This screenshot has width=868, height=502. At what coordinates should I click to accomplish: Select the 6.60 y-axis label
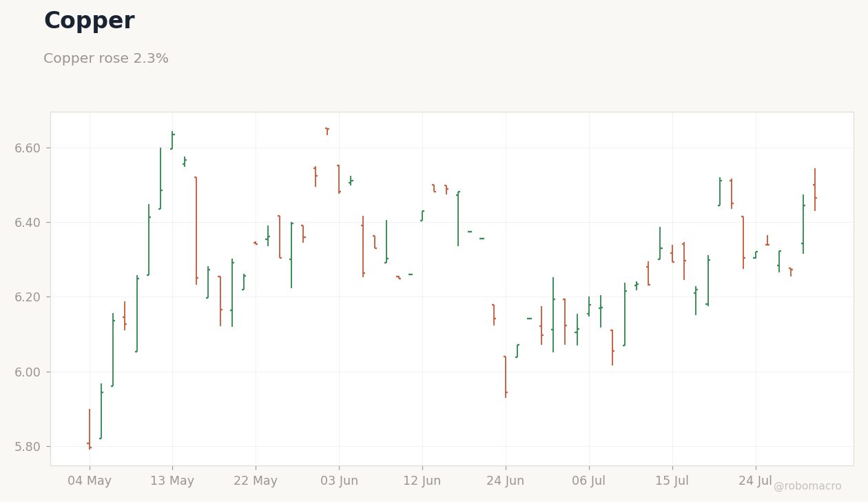click(28, 148)
